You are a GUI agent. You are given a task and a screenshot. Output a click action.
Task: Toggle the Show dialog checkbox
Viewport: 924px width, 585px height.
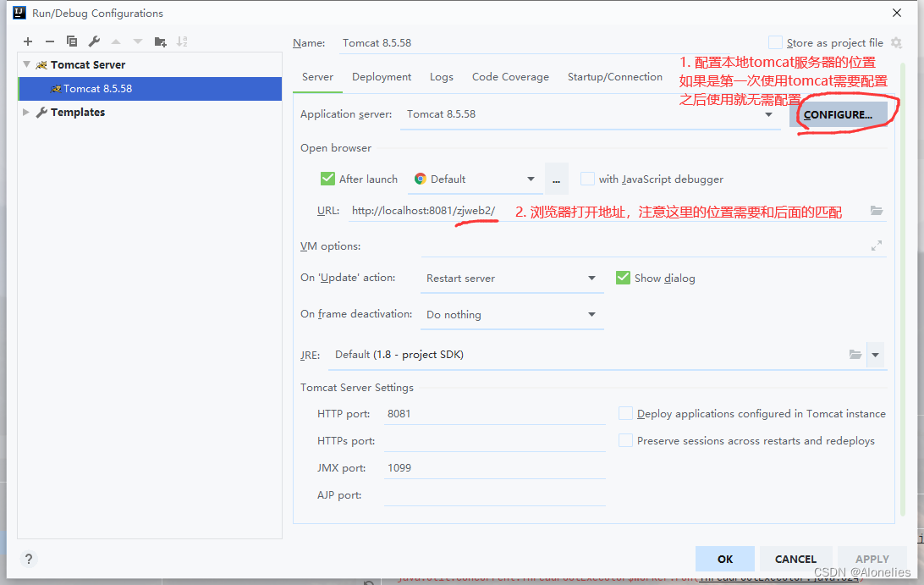623,278
